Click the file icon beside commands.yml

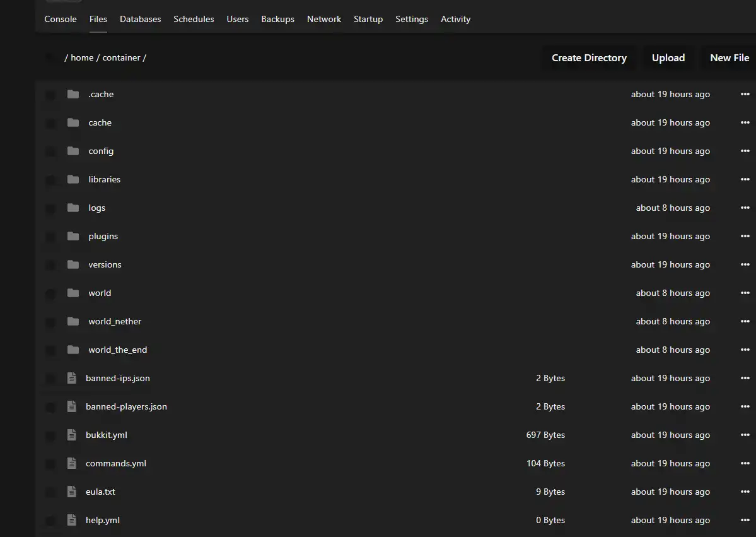point(72,463)
